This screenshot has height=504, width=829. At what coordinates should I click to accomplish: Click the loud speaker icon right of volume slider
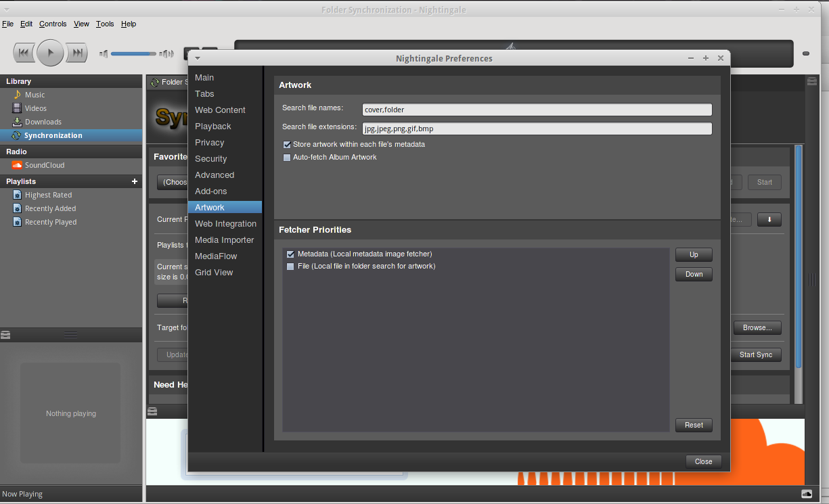coord(166,53)
